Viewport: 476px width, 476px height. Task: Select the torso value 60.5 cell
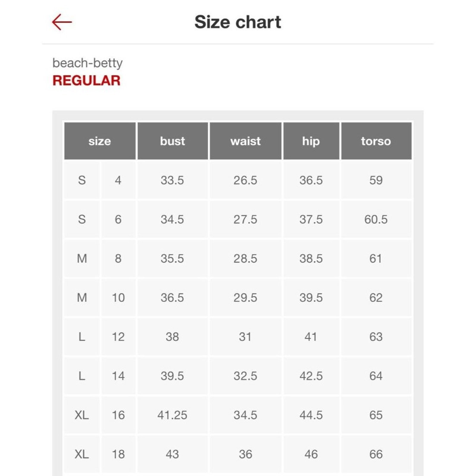(x=376, y=220)
